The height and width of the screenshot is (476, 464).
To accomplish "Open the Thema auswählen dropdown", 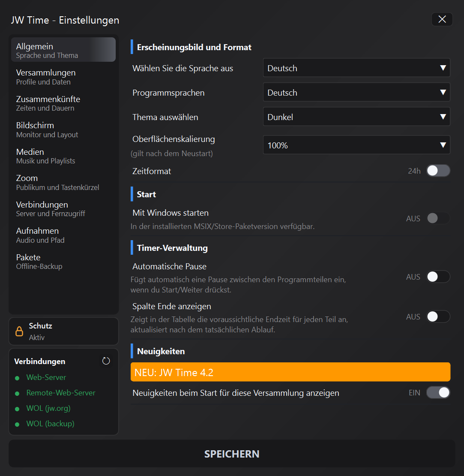I will (356, 117).
